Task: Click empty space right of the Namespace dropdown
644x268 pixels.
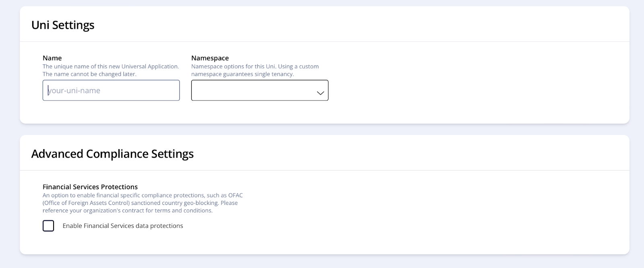Action: (443, 90)
